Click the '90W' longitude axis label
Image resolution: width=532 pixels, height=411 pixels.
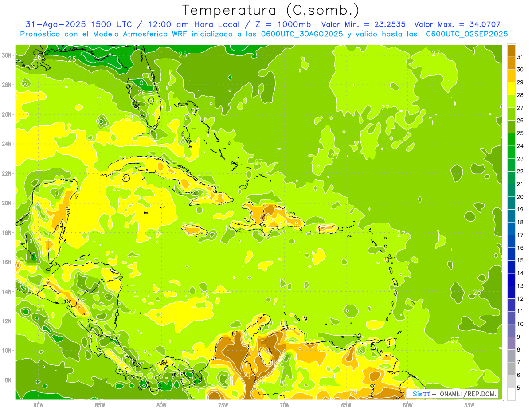pyautogui.click(x=38, y=405)
